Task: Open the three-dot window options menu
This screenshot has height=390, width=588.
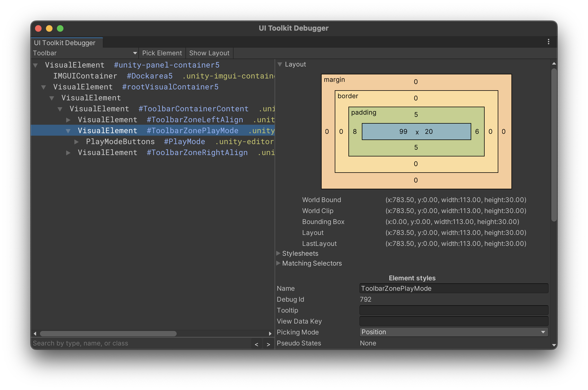Action: [548, 42]
